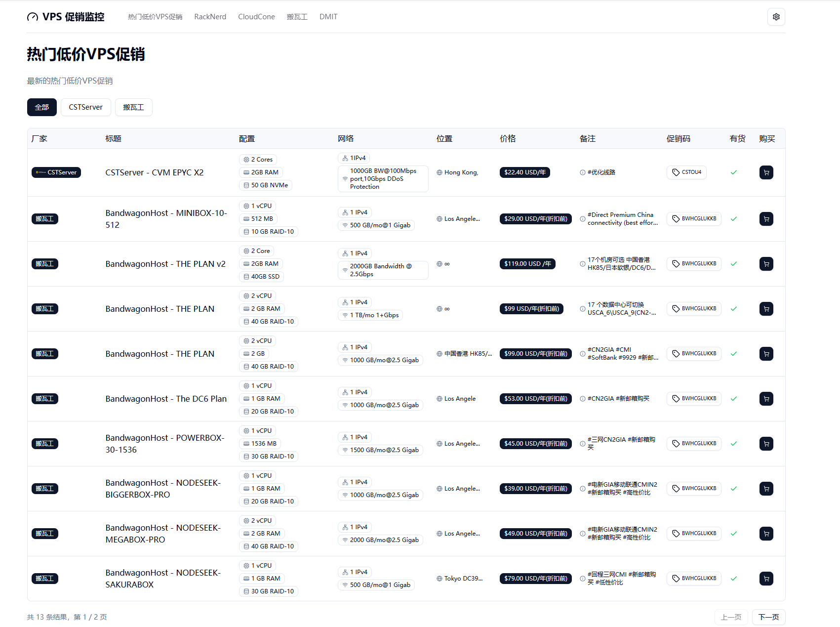Click 40GB SSD storage chip
The width and height of the screenshot is (840, 627).
pyautogui.click(x=261, y=277)
